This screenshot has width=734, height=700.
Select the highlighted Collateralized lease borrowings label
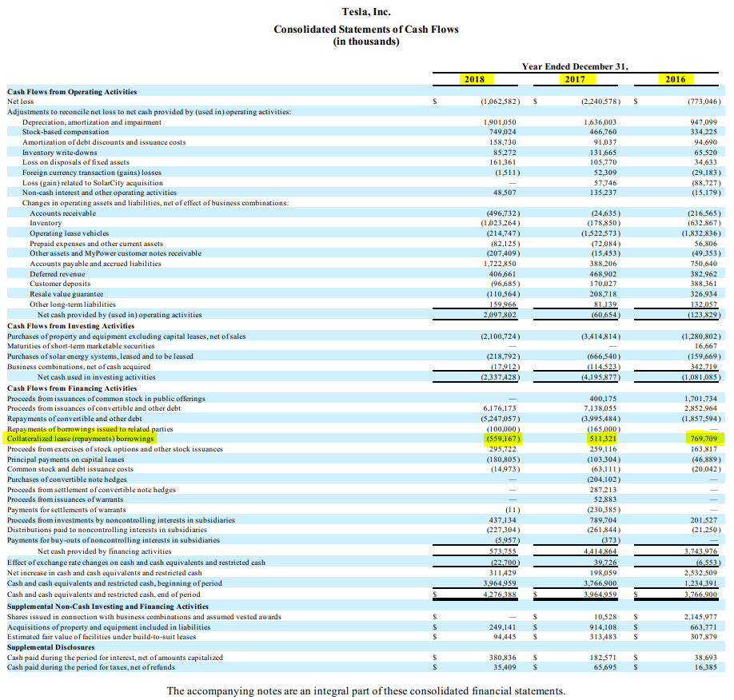(80, 439)
